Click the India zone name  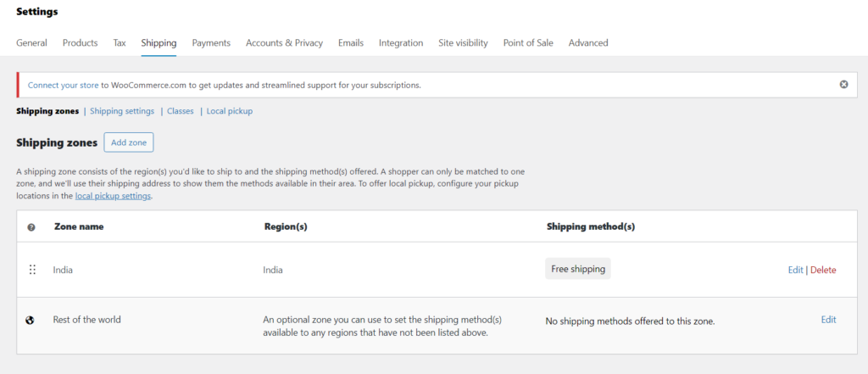[x=63, y=270]
